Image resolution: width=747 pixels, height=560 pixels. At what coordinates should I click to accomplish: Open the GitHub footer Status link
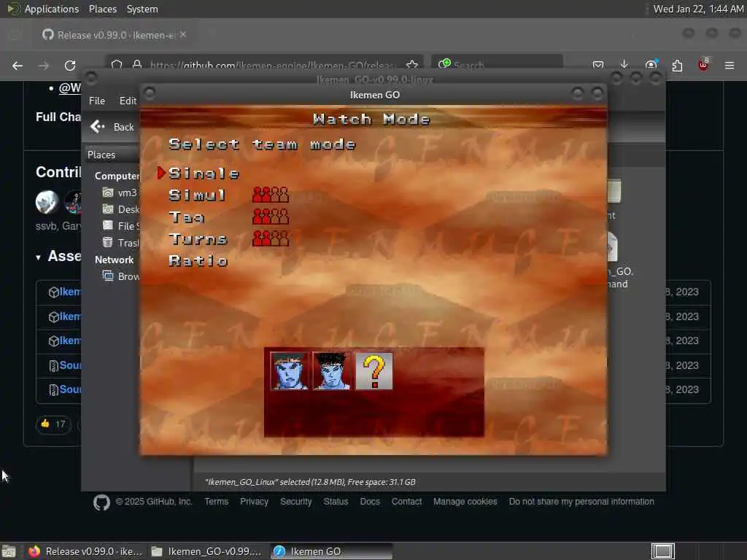(x=336, y=502)
